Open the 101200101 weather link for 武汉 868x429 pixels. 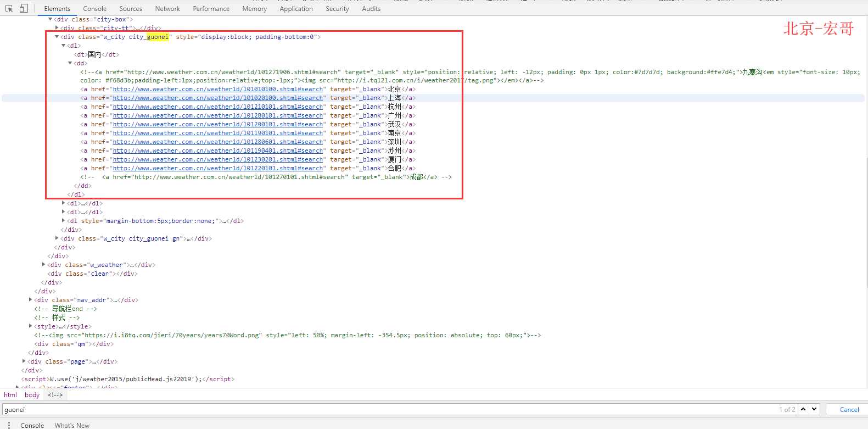click(x=218, y=125)
